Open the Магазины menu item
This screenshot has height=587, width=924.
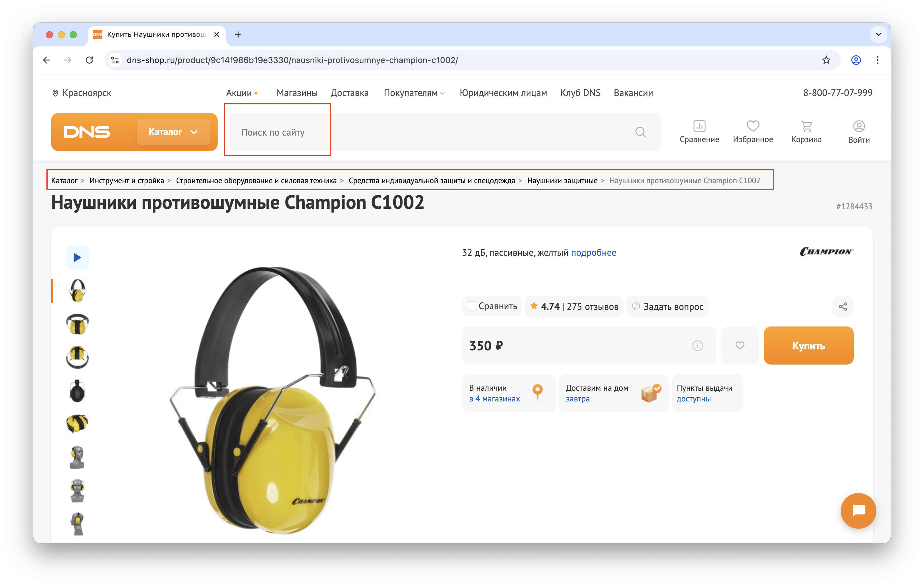tap(296, 93)
